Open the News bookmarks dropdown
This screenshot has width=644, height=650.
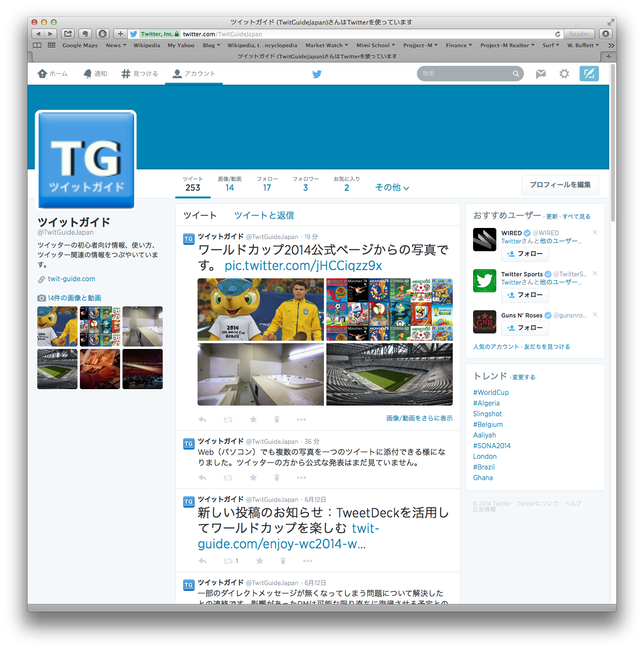[116, 45]
